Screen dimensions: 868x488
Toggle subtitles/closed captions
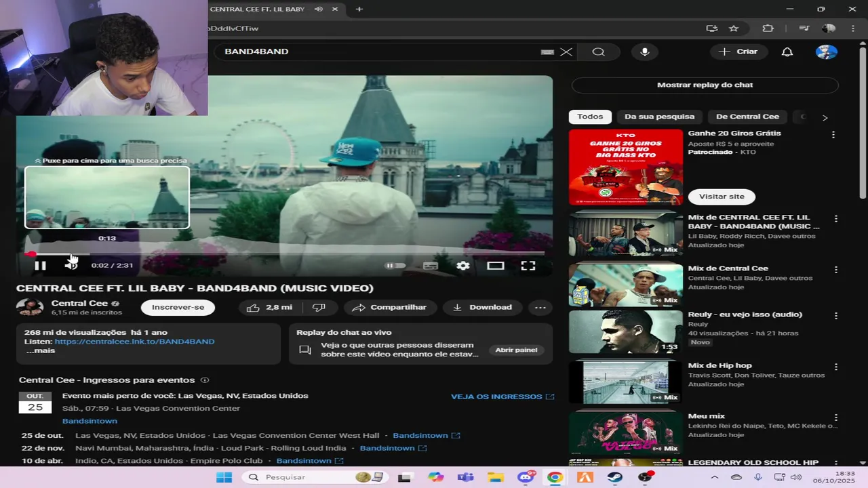431,266
